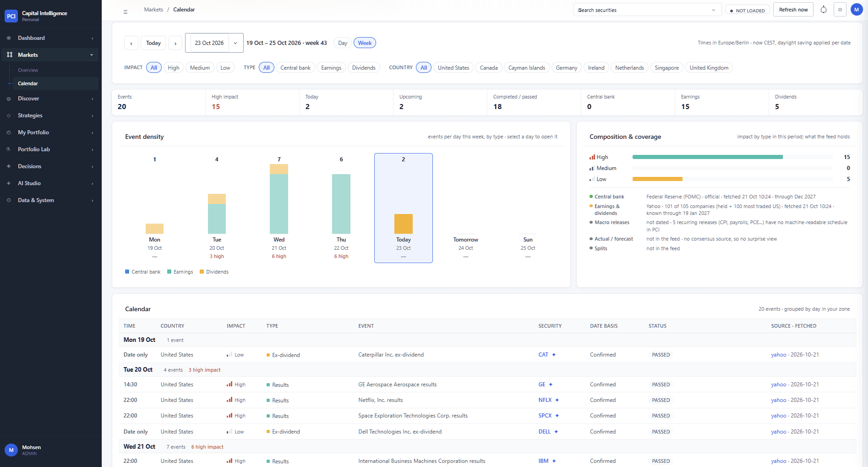The height and width of the screenshot is (467, 868).
Task: Open AI Studio menu item
Action: point(49,183)
